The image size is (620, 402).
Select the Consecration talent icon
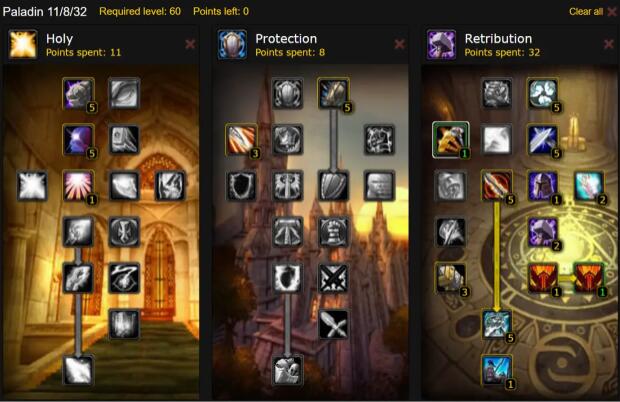78,185
